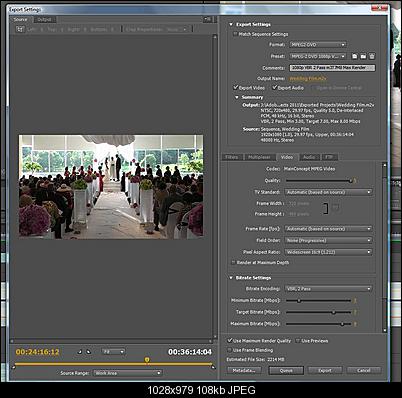Open the Pixel Aspect Ratio dropdown
This screenshot has height=398, width=402.
pos(328,252)
